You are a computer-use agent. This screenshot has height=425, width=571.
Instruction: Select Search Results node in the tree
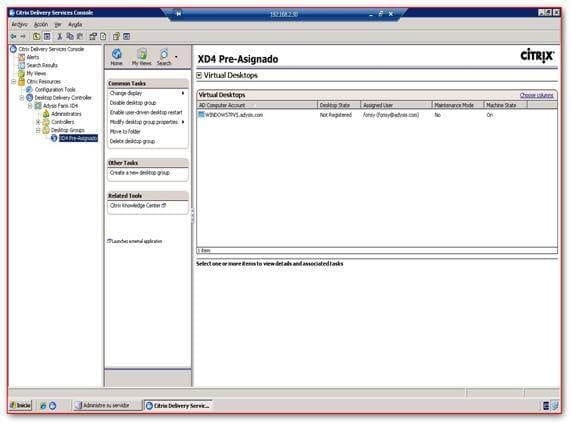point(42,65)
